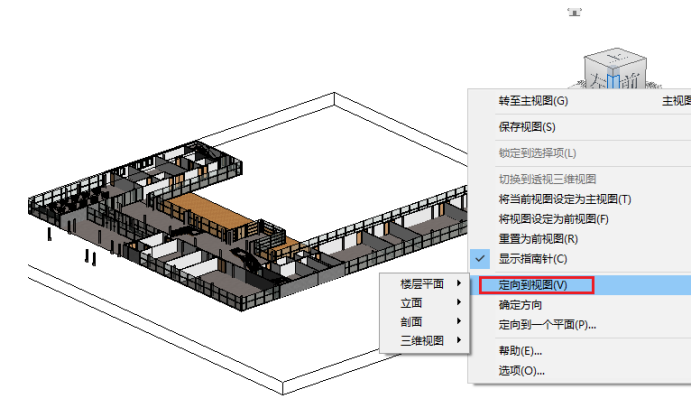The height and width of the screenshot is (414, 698).
Task: Click the ViewCube 前 face
Action: click(x=632, y=78)
